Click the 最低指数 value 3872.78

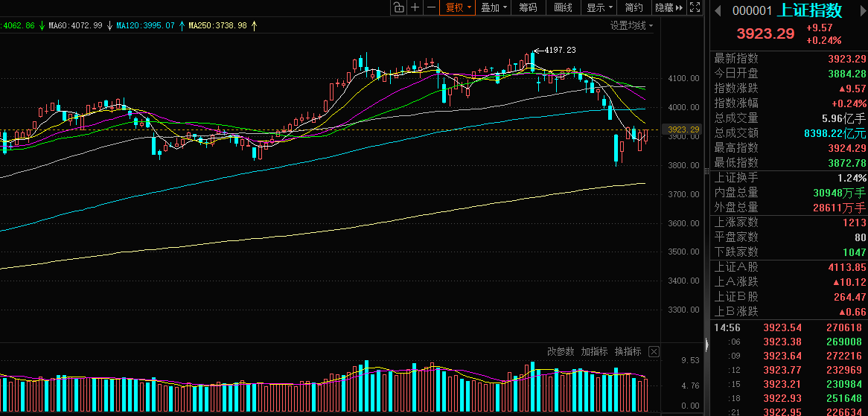[x=847, y=163]
